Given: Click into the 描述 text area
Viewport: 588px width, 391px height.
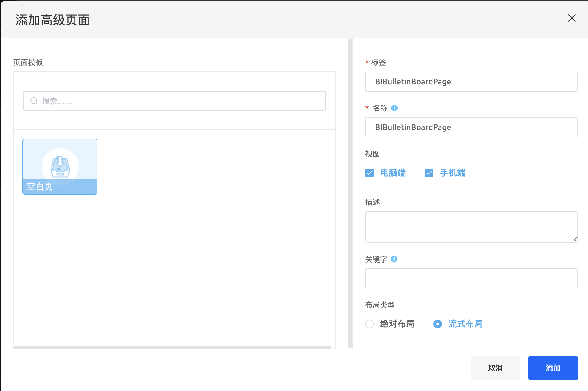Looking at the screenshot, I should pos(471,227).
